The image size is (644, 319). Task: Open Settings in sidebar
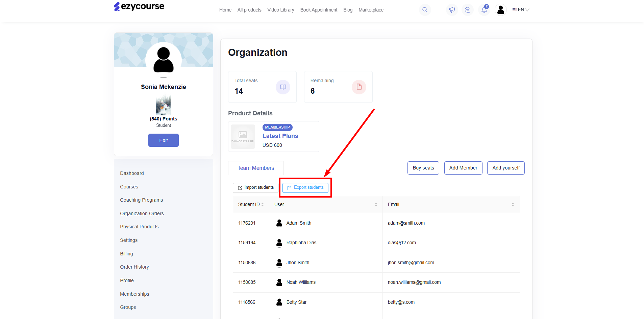[x=129, y=240]
